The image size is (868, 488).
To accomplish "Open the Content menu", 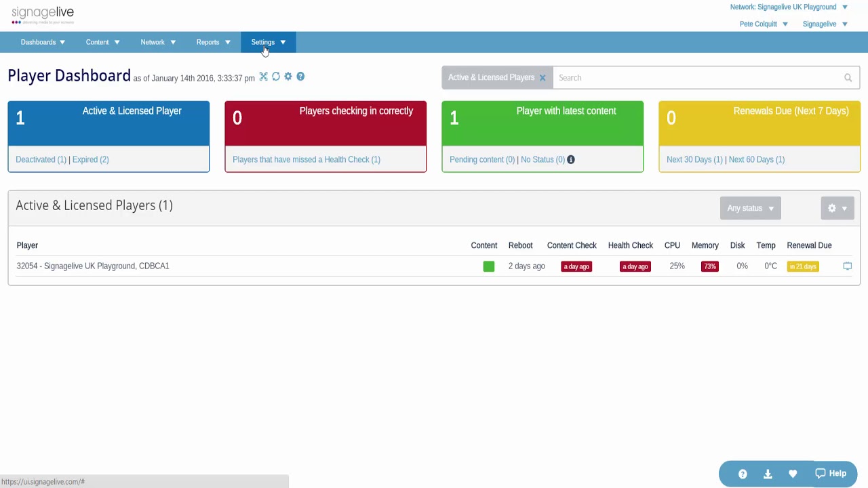I will click(x=103, y=42).
